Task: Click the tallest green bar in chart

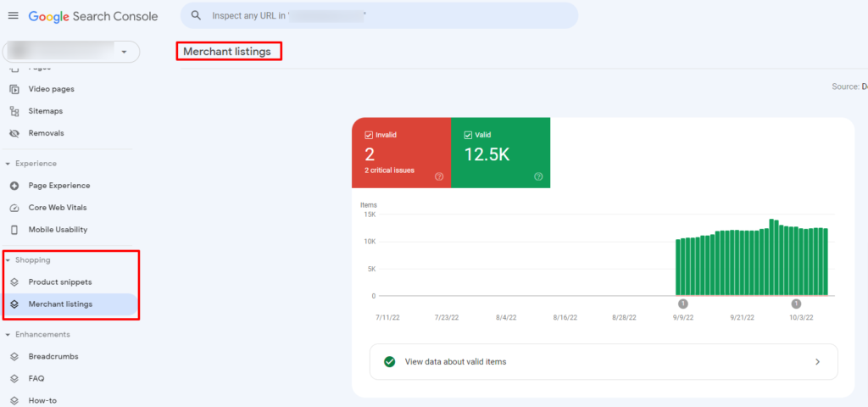Action: 771,258
